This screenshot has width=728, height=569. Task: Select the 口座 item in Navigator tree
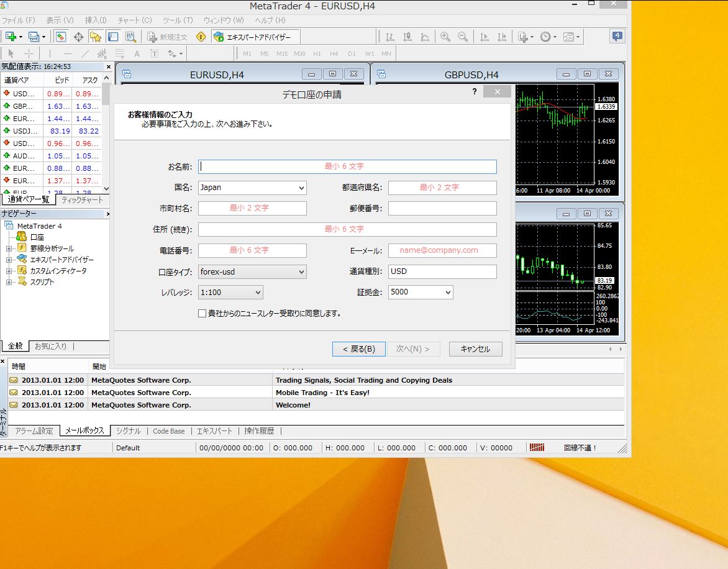point(37,237)
